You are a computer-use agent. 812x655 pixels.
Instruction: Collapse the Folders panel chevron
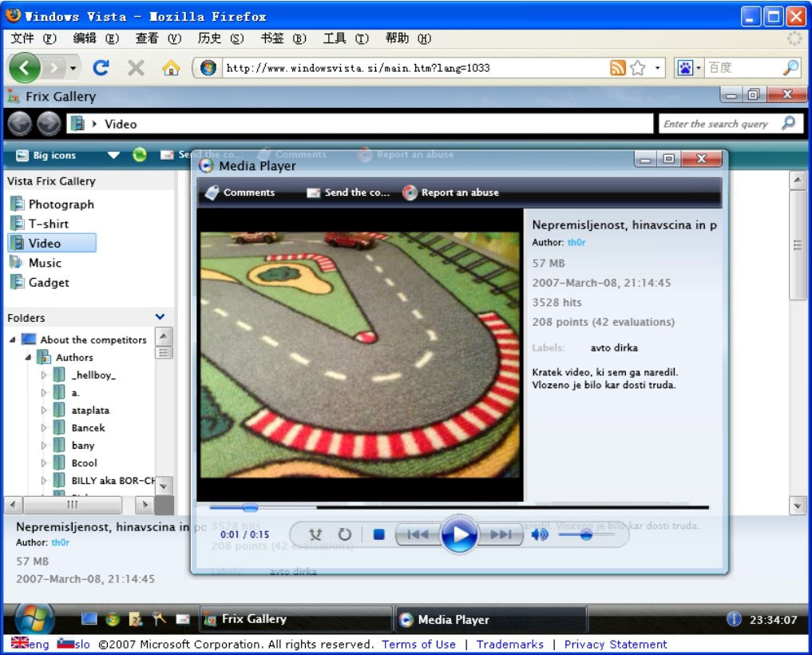(x=160, y=316)
